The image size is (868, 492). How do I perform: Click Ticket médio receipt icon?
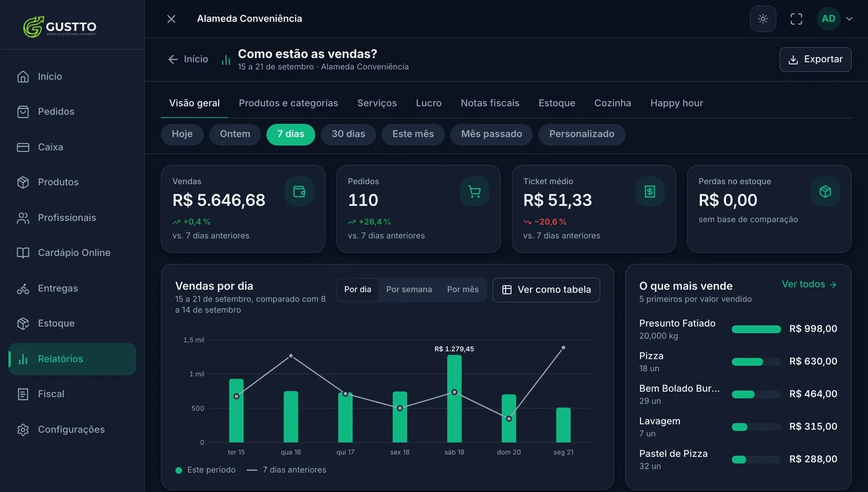tap(650, 191)
